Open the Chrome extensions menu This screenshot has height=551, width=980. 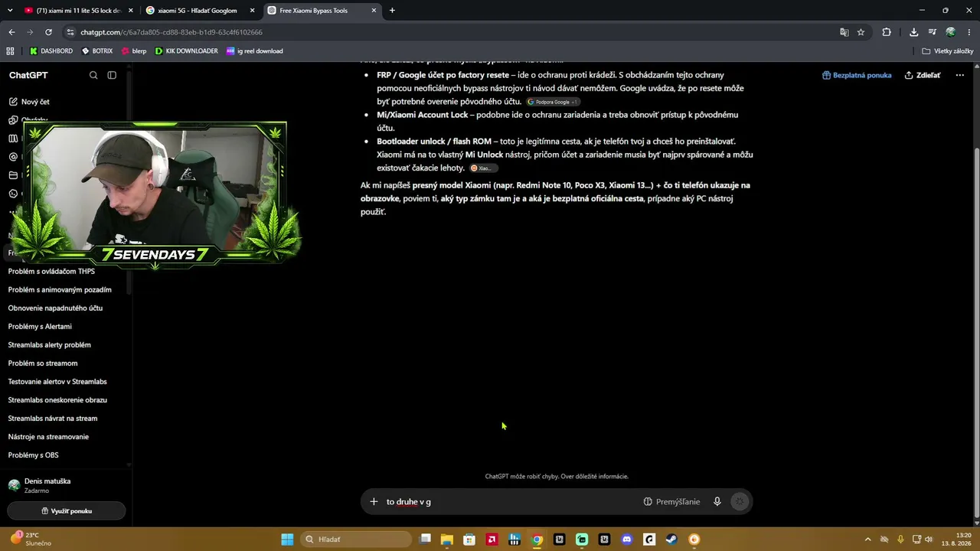[x=887, y=32]
